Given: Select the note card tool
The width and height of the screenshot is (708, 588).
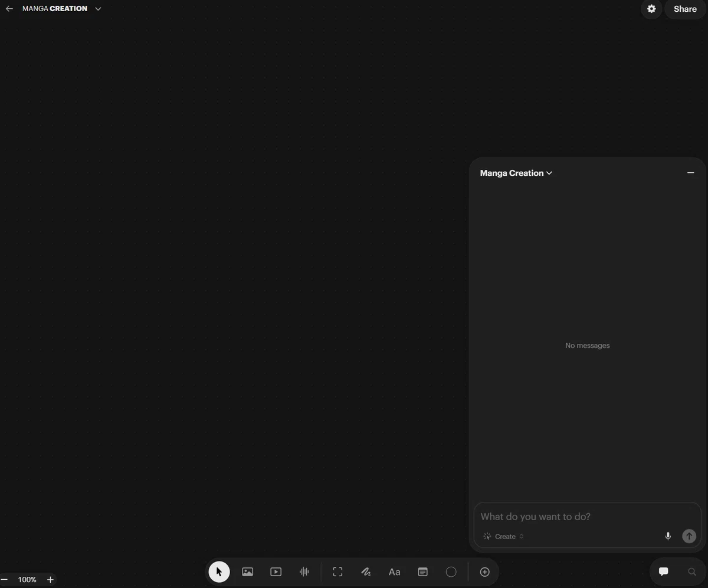Looking at the screenshot, I should (422, 571).
